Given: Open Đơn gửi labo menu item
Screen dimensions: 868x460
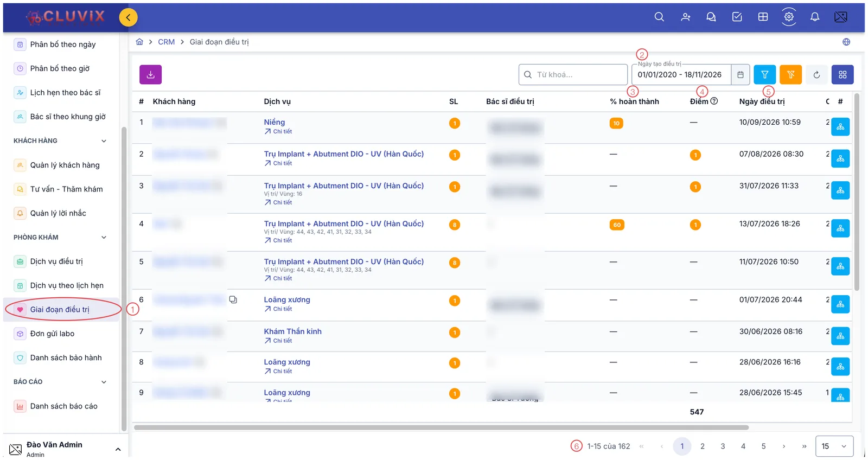Looking at the screenshot, I should [x=61, y=334].
